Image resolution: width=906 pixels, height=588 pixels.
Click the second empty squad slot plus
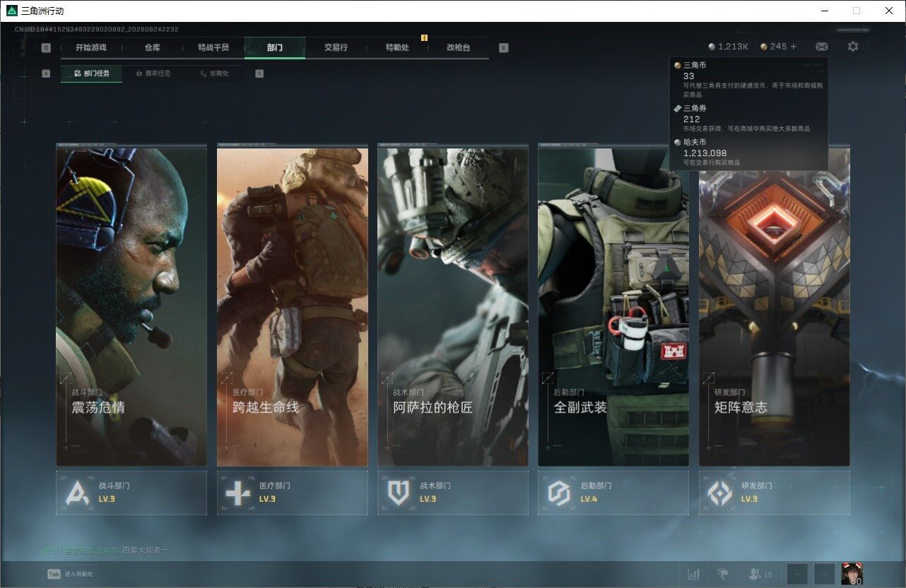[x=825, y=574]
